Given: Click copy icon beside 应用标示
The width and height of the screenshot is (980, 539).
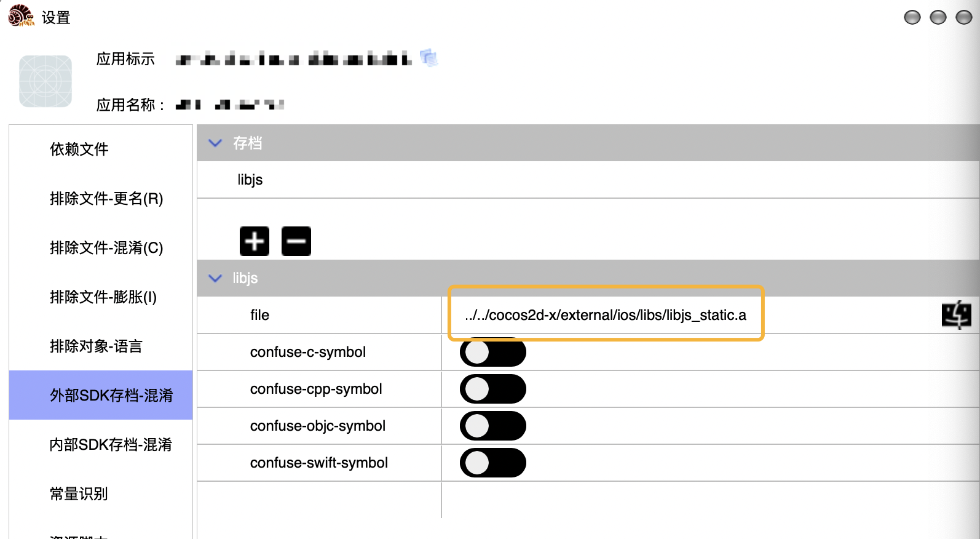Looking at the screenshot, I should (x=429, y=58).
